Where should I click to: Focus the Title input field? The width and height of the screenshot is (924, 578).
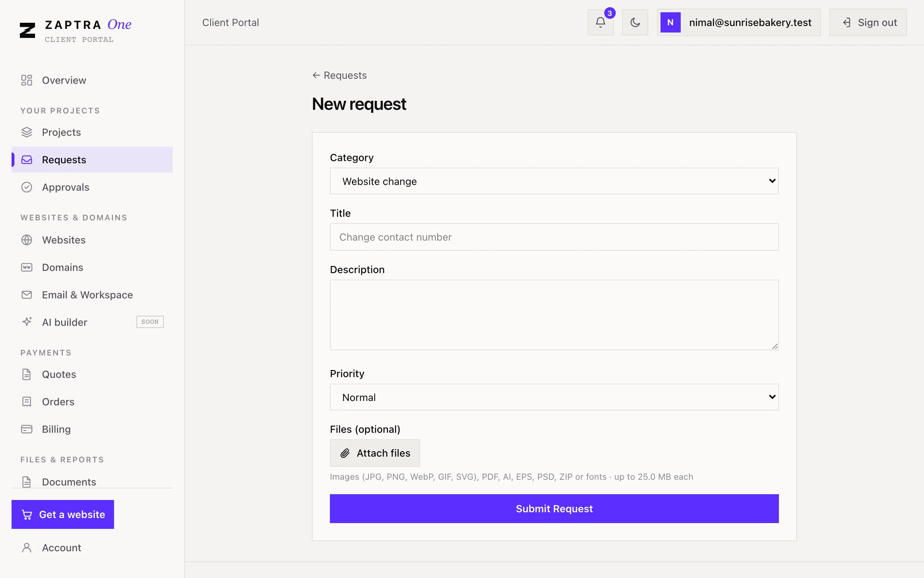coord(554,237)
